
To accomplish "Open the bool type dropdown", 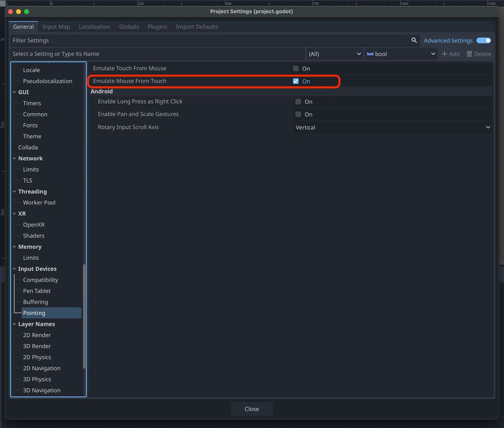I will 401,54.
